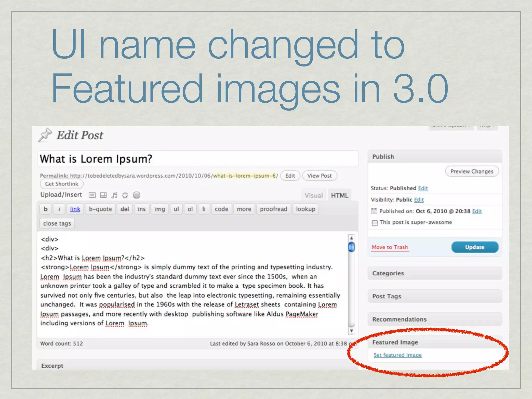
Task: Collapse the Publish panel header
Action: pyautogui.click(x=435, y=157)
